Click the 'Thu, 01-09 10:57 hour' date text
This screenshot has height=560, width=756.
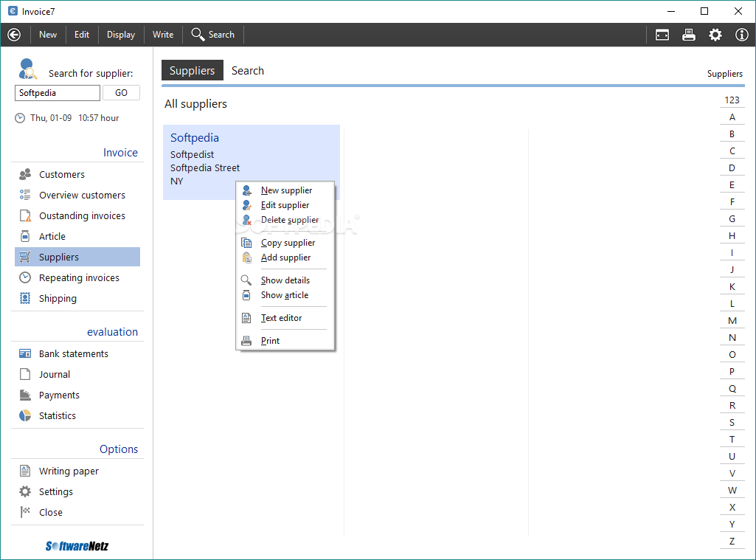[74, 118]
